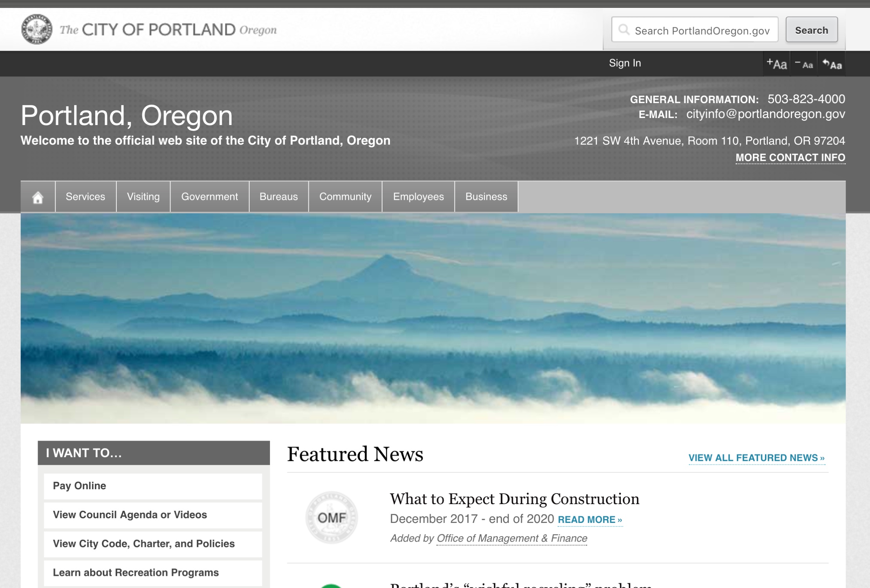
Task: Open Office of Management & Finance link
Action: (512, 539)
